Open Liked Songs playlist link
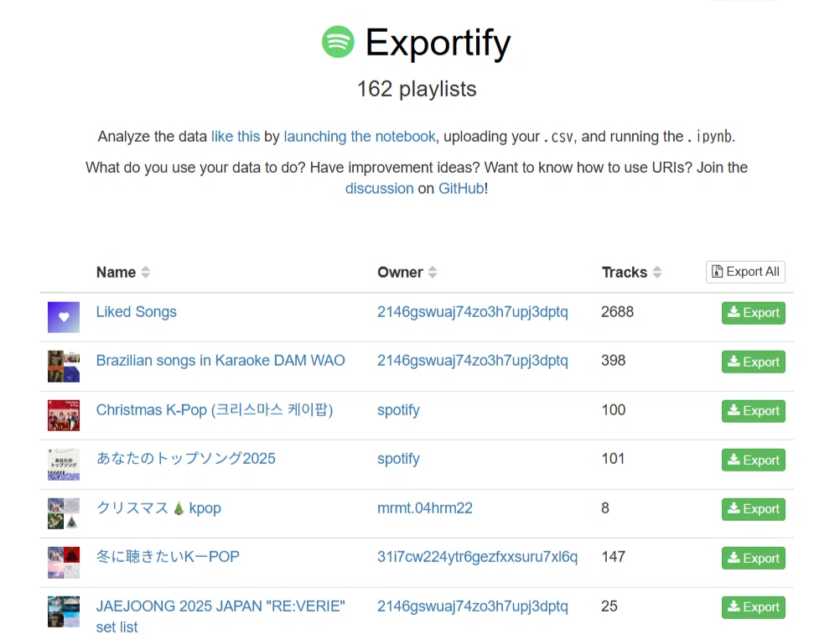Screen dimensions: 840x635 (136, 312)
